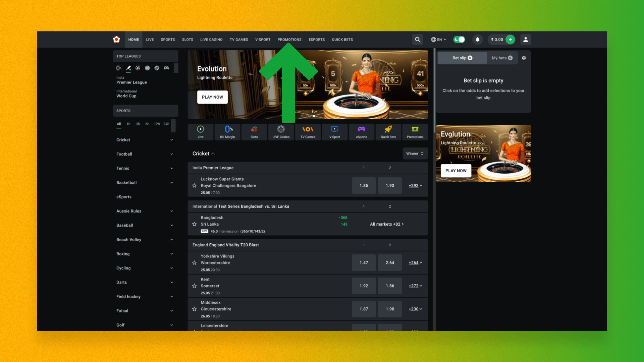Image resolution: width=644 pixels, height=362 pixels.
Task: Select basketball icon in Top Leagues
Action: click(x=157, y=68)
